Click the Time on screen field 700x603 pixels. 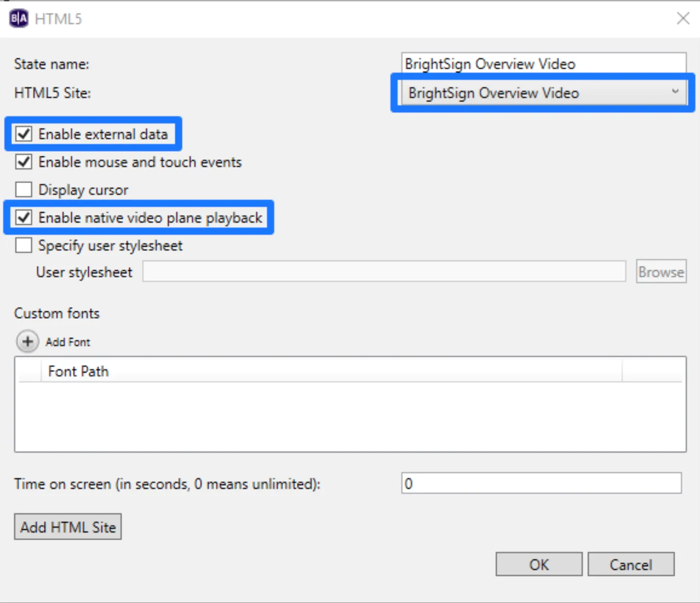[542, 483]
